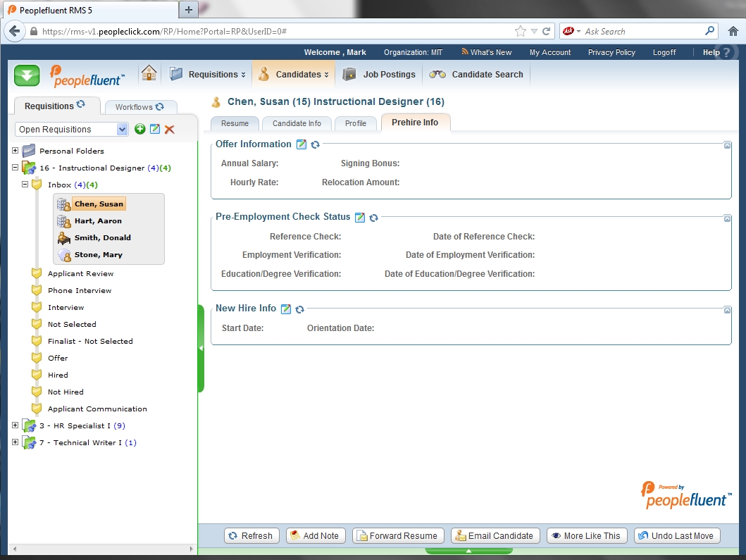Click the Email Candidate button

(x=495, y=535)
